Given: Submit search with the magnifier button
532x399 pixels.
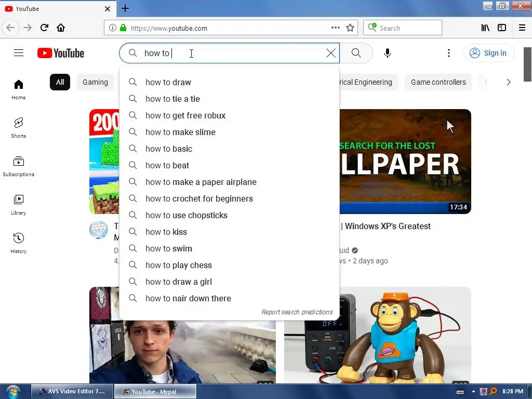Looking at the screenshot, I should pyautogui.click(x=356, y=53).
